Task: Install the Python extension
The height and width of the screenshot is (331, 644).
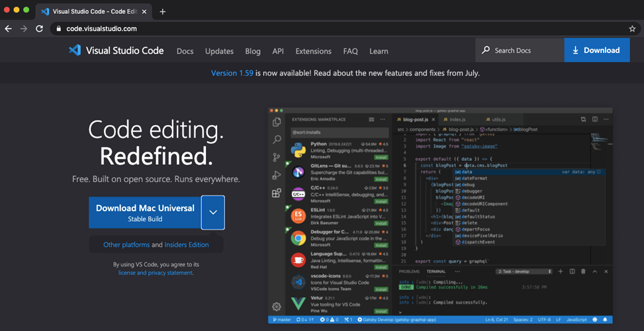Action: [x=381, y=158]
